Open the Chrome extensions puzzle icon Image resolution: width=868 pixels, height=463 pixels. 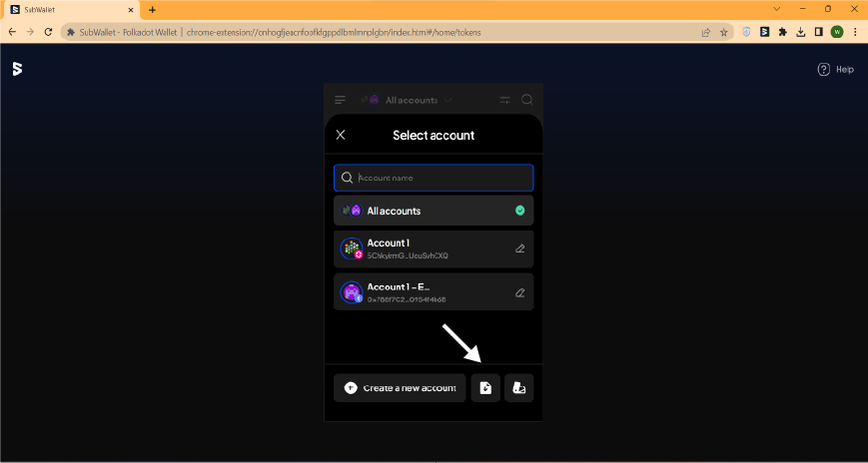coord(782,32)
